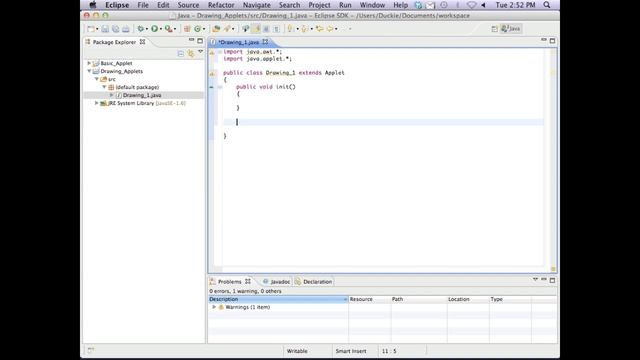This screenshot has width=640, height=360.
Task: Close the Problems view tab
Action: 248,282
